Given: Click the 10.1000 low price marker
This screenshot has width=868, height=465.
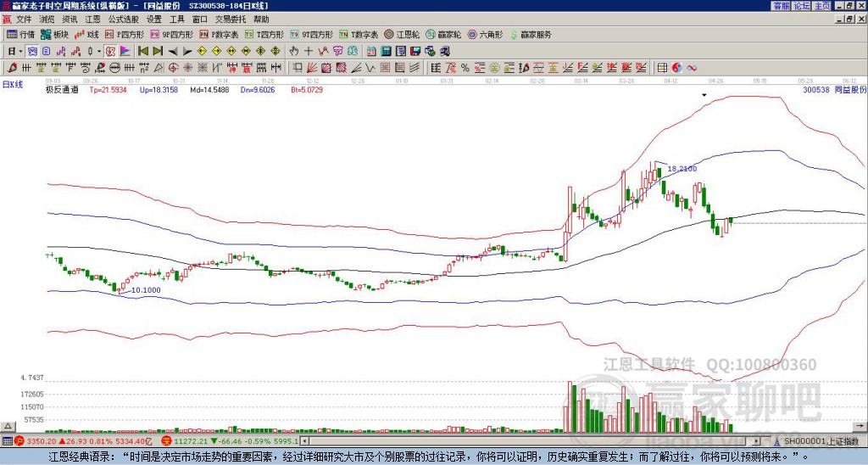Looking at the screenshot, I should [x=146, y=290].
